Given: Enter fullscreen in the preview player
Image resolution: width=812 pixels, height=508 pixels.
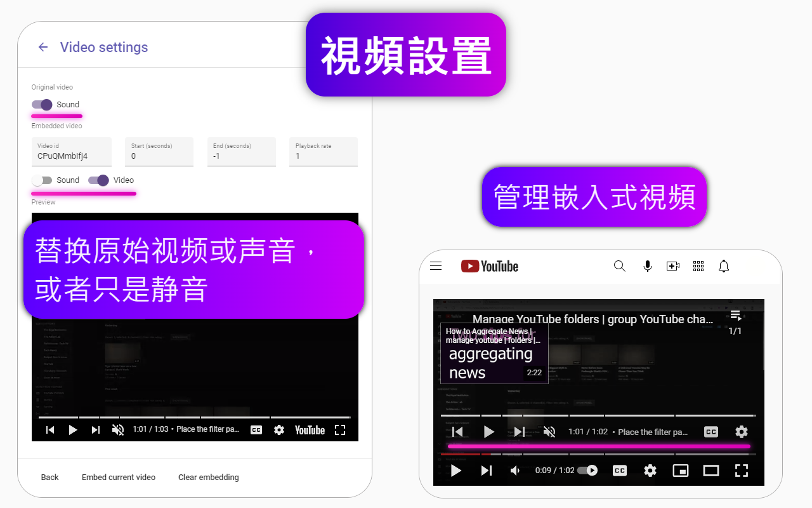Looking at the screenshot, I should tap(340, 429).
